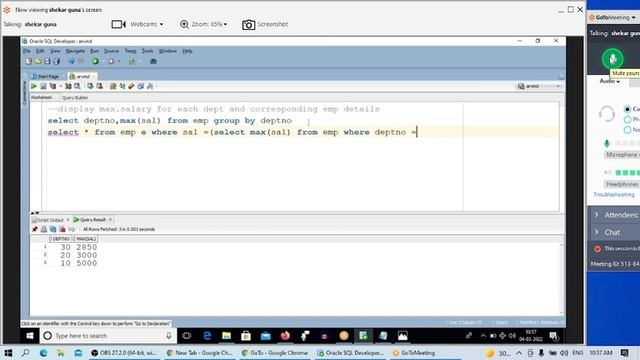The width and height of the screenshot is (640, 360).
Task: Open the Headphones device dropdown
Action: (x=622, y=184)
